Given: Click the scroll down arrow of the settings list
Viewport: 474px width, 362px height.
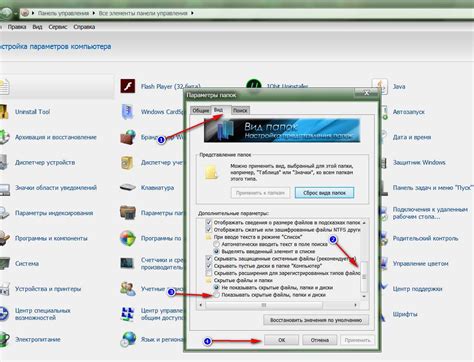Looking at the screenshot, I should (364, 296).
